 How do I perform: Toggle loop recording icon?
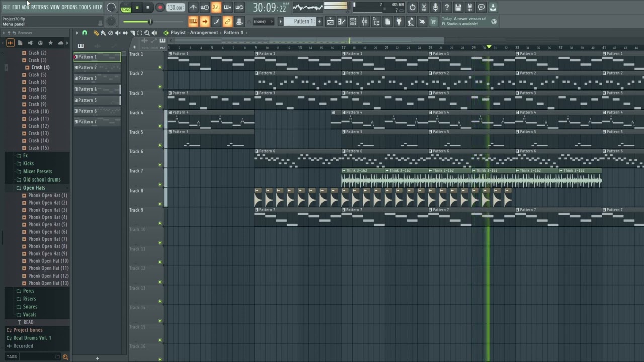click(239, 7)
